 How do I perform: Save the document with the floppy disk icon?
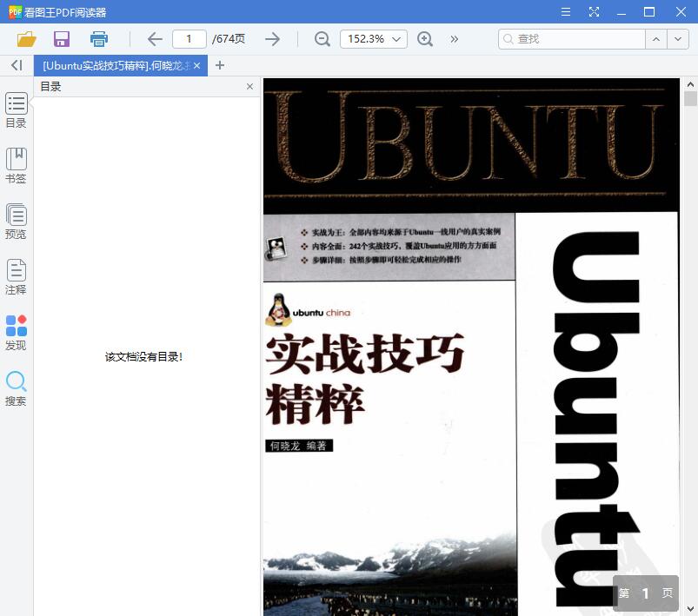(x=62, y=39)
